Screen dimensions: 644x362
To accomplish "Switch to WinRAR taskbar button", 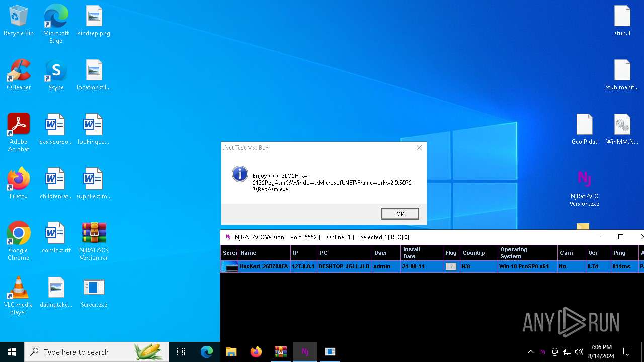I will [280, 352].
